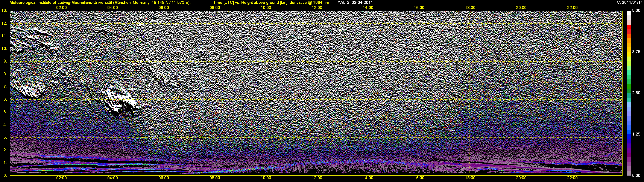Click 02:00 on the bottom time axis

point(61,178)
